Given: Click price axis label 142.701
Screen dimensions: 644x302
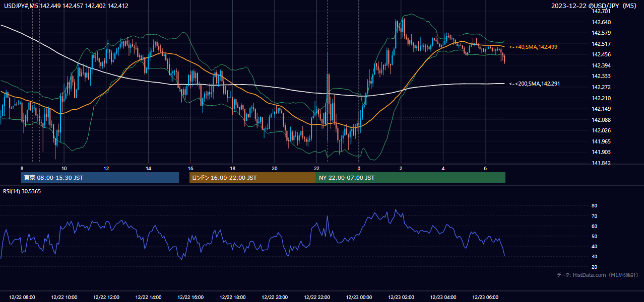Looking at the screenshot, I should 601,11.
